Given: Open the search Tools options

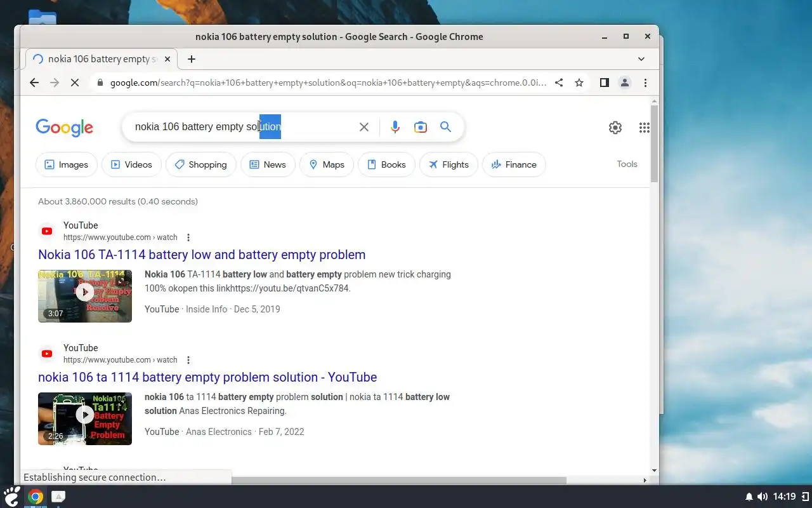Looking at the screenshot, I should 627,164.
